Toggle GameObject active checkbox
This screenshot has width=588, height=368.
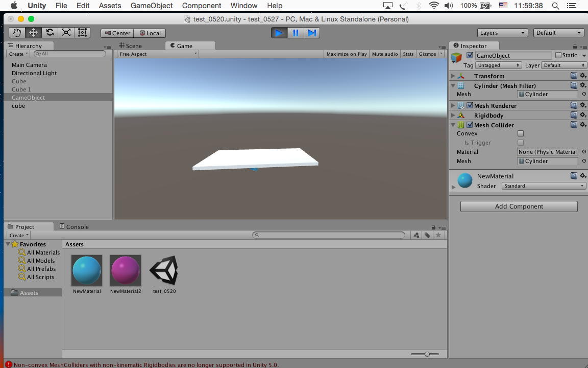tap(470, 55)
